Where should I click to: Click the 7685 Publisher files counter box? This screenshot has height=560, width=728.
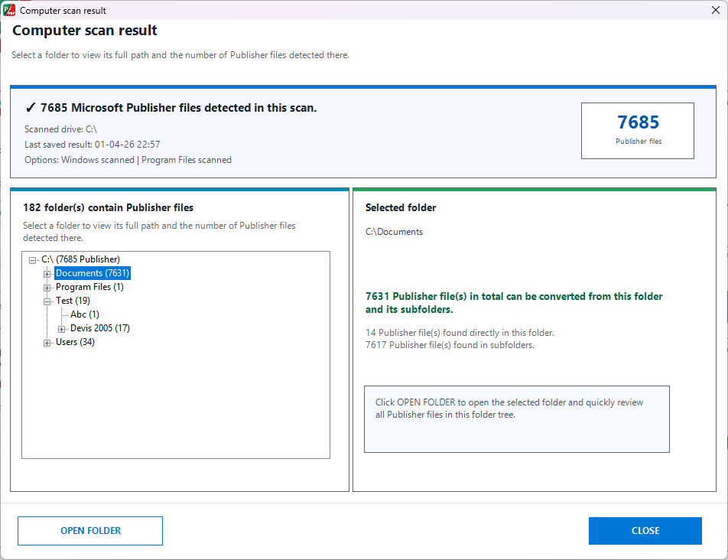(x=638, y=131)
